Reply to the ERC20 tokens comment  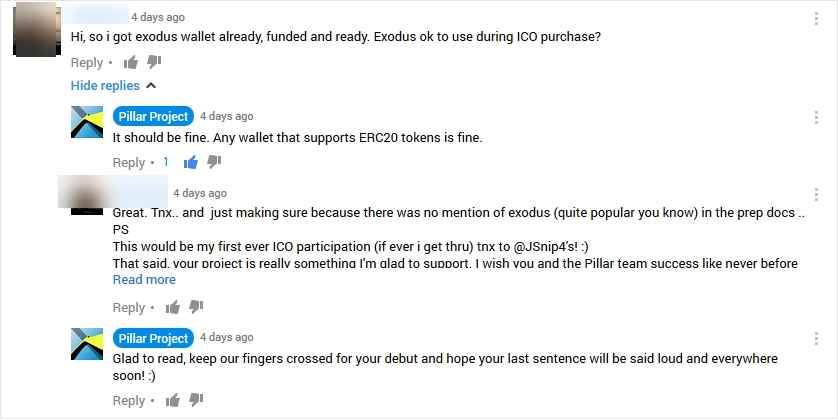tap(129, 162)
